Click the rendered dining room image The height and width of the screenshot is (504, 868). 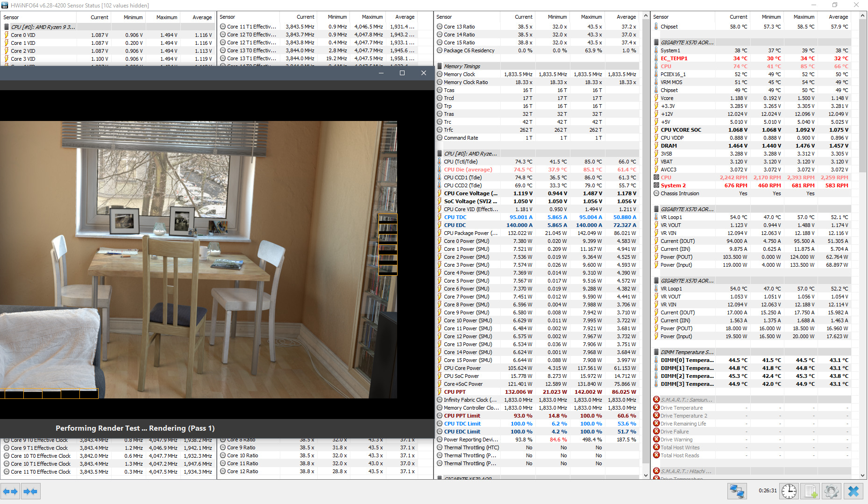point(199,260)
